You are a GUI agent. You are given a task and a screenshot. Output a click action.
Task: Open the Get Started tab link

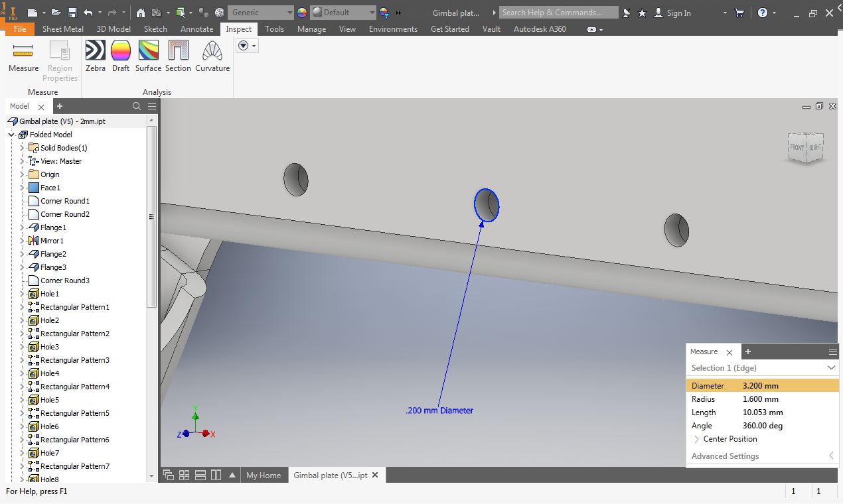pos(450,29)
